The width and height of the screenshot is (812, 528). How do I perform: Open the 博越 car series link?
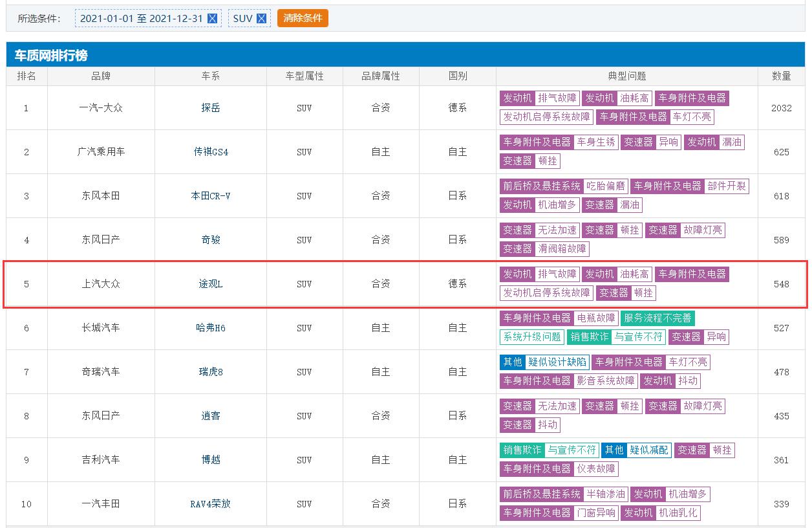coord(211,460)
